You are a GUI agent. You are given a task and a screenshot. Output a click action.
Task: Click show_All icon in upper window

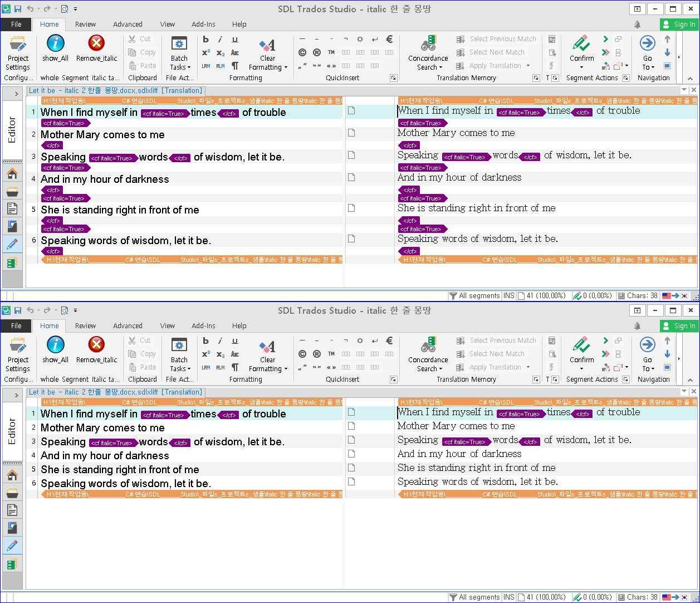pos(55,48)
